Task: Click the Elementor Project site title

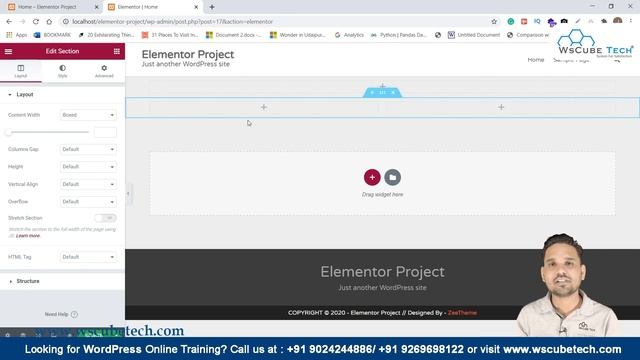Action: [188, 54]
